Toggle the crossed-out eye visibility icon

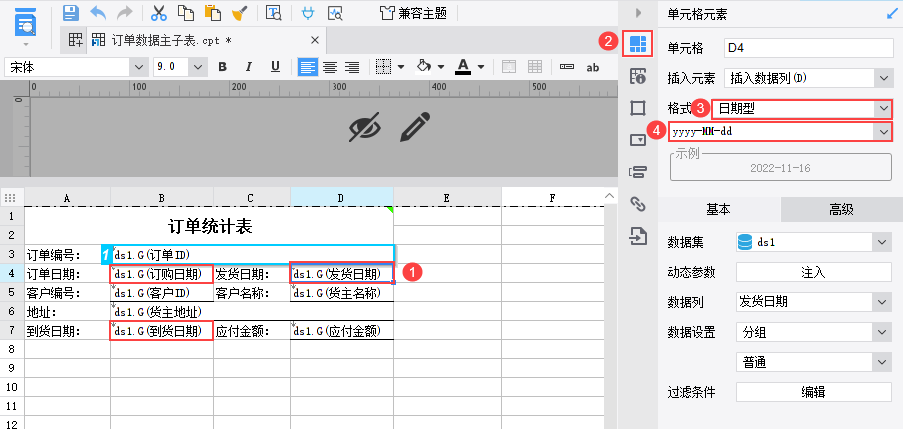coord(365,127)
